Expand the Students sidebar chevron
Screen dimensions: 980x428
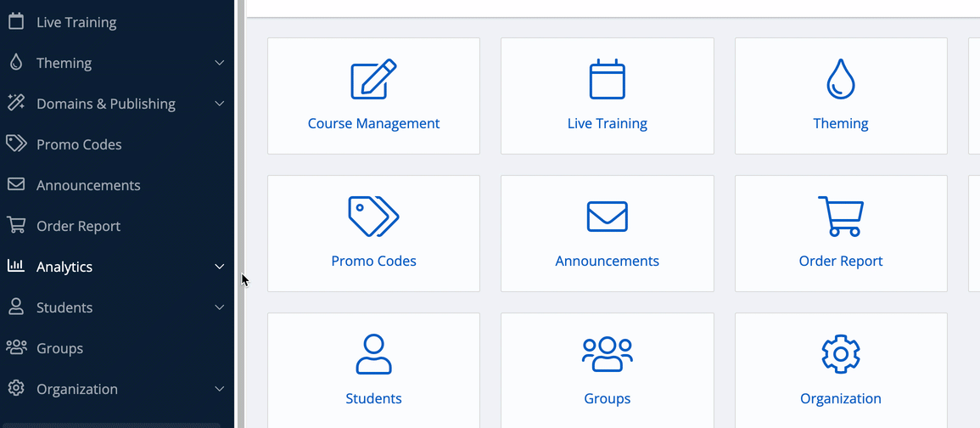(220, 307)
